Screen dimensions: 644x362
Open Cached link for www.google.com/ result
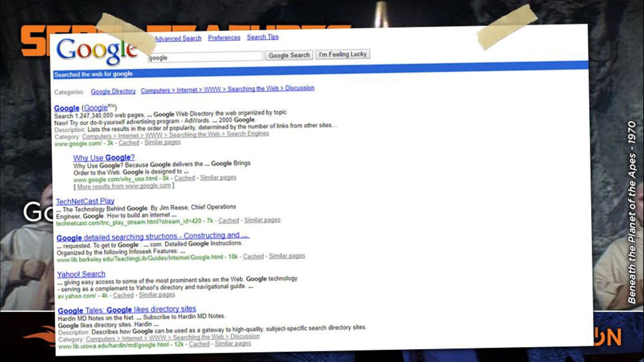pyautogui.click(x=128, y=143)
